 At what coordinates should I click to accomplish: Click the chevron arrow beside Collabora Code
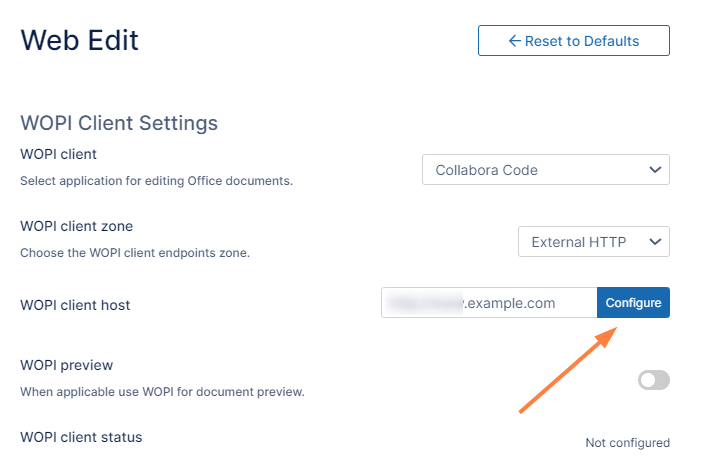pyautogui.click(x=655, y=170)
